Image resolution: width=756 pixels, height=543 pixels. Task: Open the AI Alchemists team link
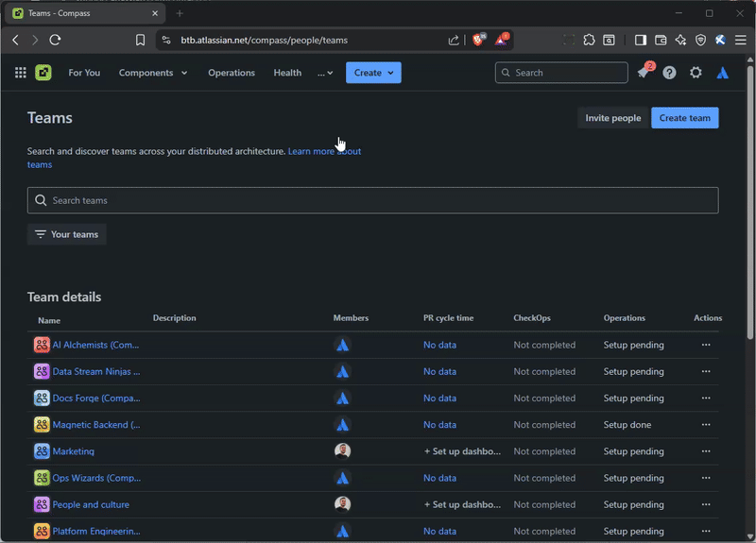pyautogui.click(x=95, y=345)
